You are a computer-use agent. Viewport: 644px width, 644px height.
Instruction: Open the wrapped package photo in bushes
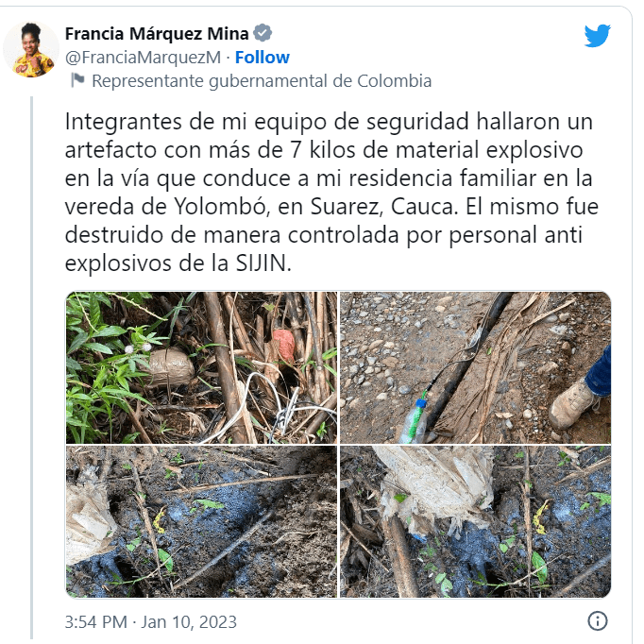(202, 367)
